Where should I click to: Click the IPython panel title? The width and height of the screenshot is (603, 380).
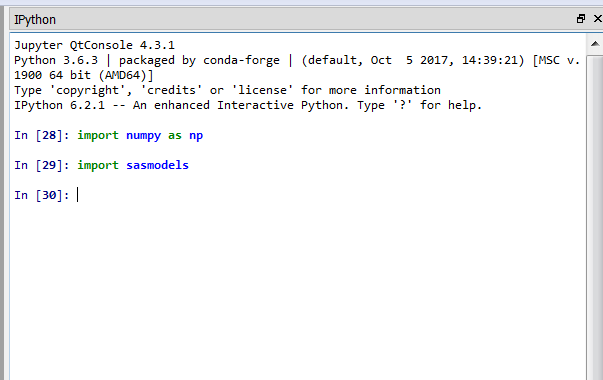click(x=35, y=20)
